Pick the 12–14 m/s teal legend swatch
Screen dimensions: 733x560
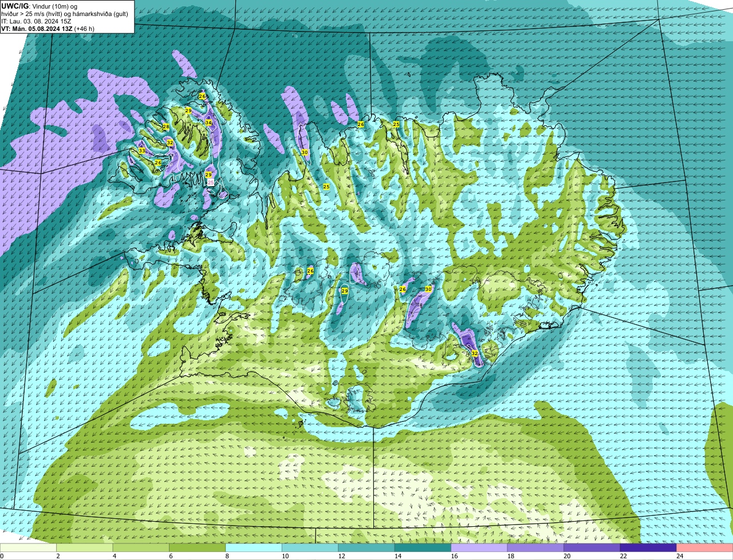366,547
